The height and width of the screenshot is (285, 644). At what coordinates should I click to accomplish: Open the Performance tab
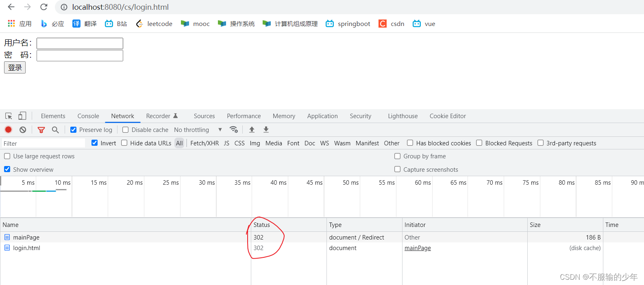(244, 116)
